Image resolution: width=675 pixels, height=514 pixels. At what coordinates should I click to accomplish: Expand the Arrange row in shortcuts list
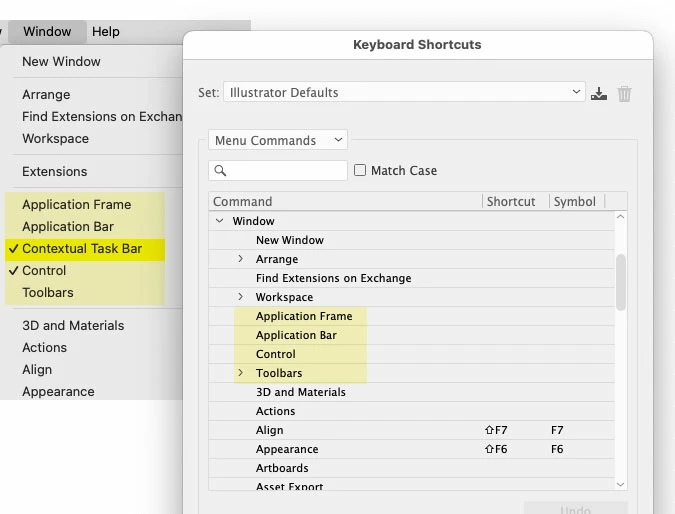(241, 259)
